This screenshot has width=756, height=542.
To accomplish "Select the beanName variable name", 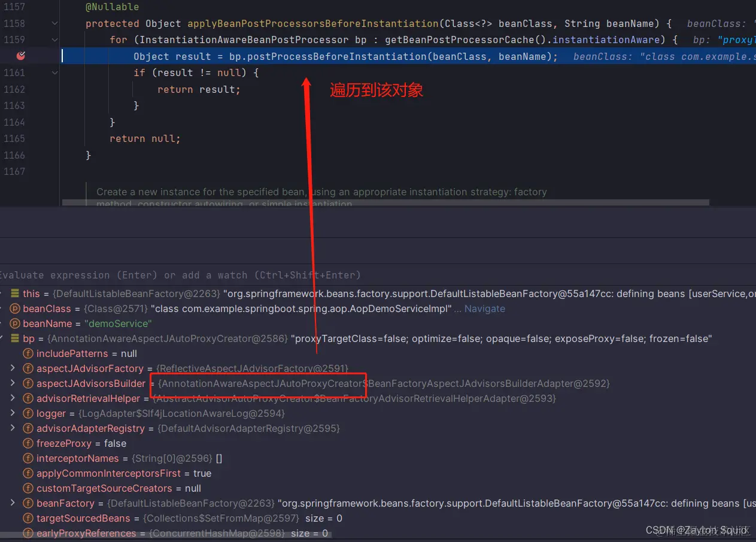I will tap(47, 323).
